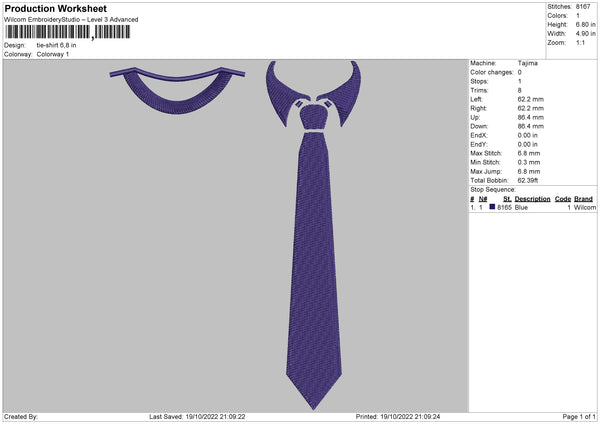Click the Min Stitch value 0.3 mm
The height and width of the screenshot is (424, 600).
pos(528,163)
